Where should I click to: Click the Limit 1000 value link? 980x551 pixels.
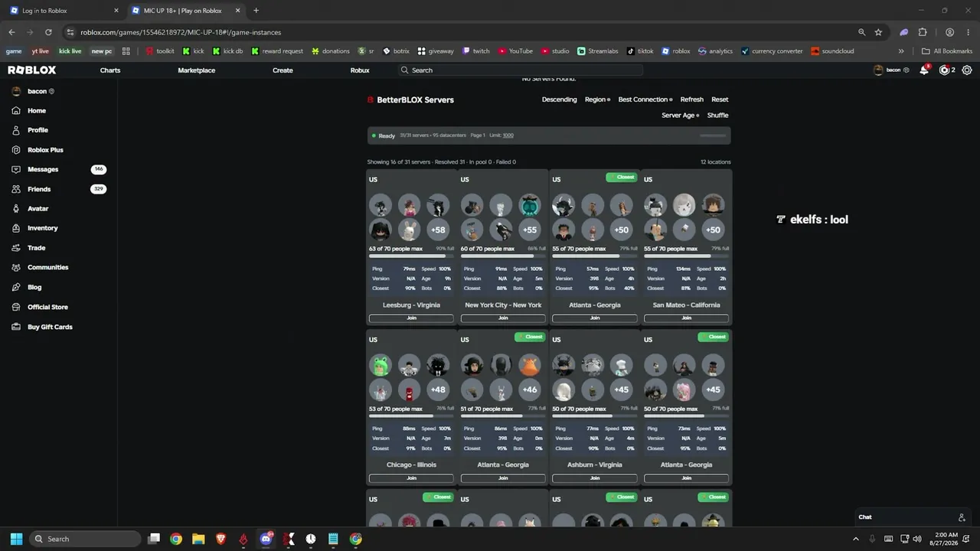(508, 135)
